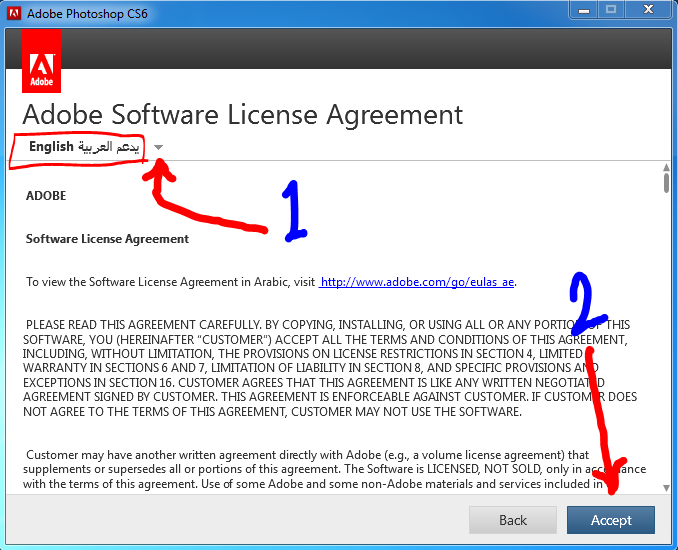Viewport: 678px width, 550px height.
Task: Click the Photoshop CS6 title bar icon
Action: [x=14, y=13]
